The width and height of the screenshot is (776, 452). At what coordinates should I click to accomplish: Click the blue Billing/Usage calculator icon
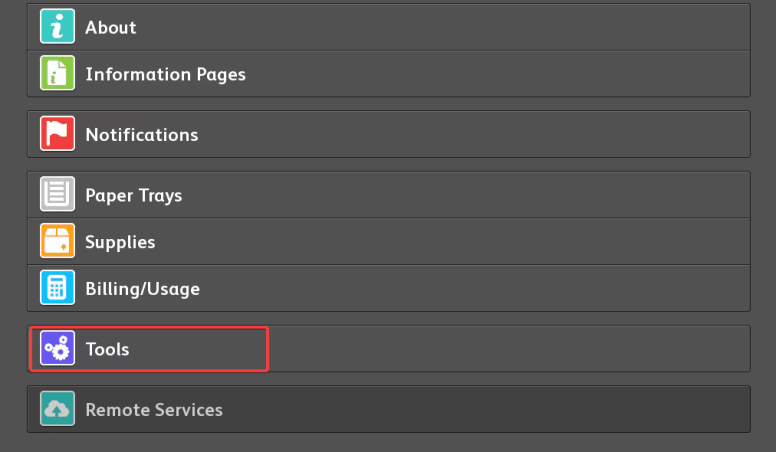coord(57,288)
